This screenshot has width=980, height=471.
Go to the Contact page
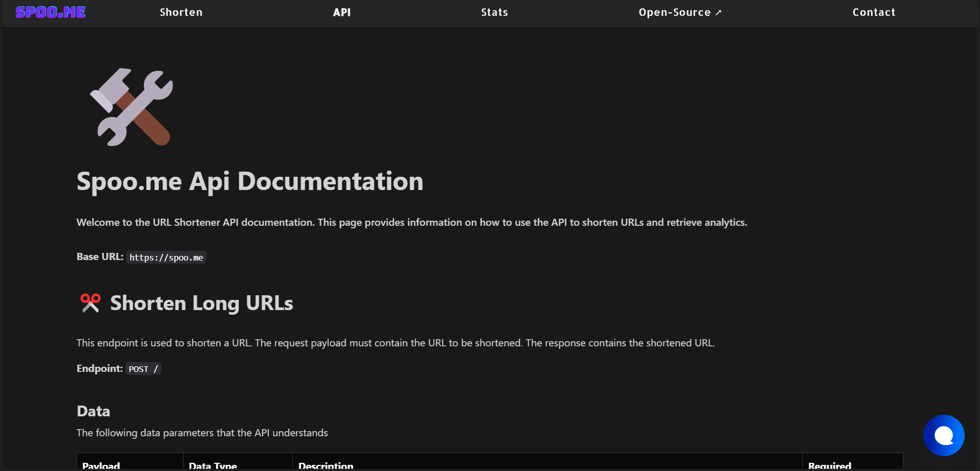pyautogui.click(x=874, y=12)
